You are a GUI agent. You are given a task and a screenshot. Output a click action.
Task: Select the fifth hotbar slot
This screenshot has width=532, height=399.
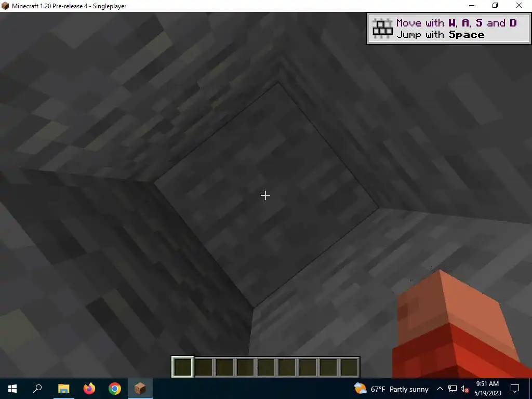click(266, 367)
